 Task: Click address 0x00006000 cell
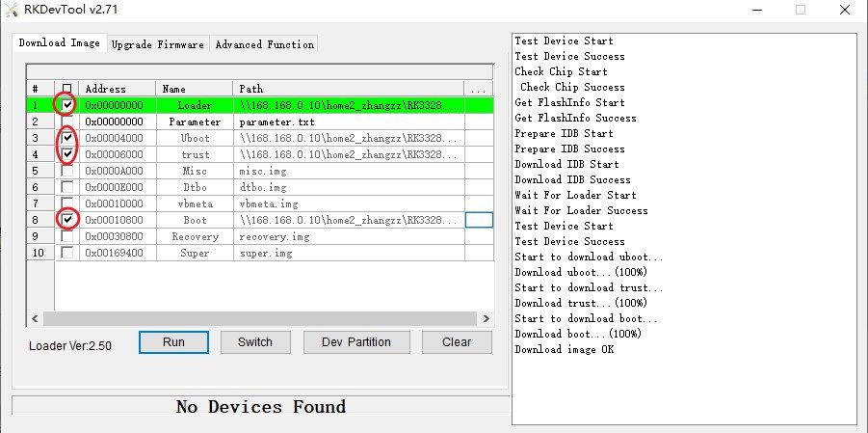tap(118, 154)
